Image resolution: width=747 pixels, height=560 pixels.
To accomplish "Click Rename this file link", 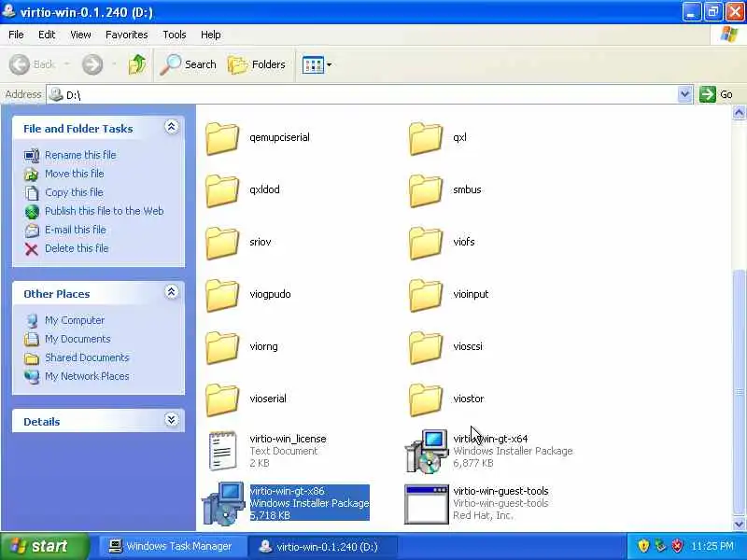I will click(x=80, y=155).
